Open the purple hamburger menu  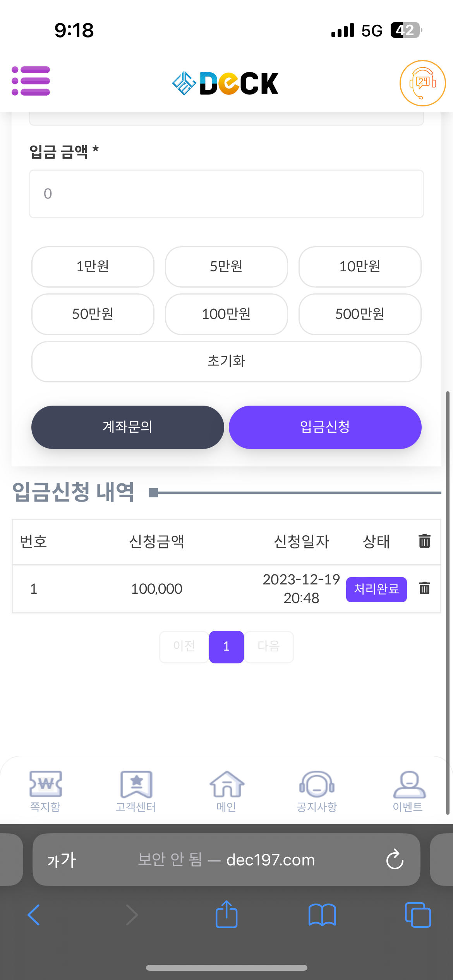click(31, 81)
